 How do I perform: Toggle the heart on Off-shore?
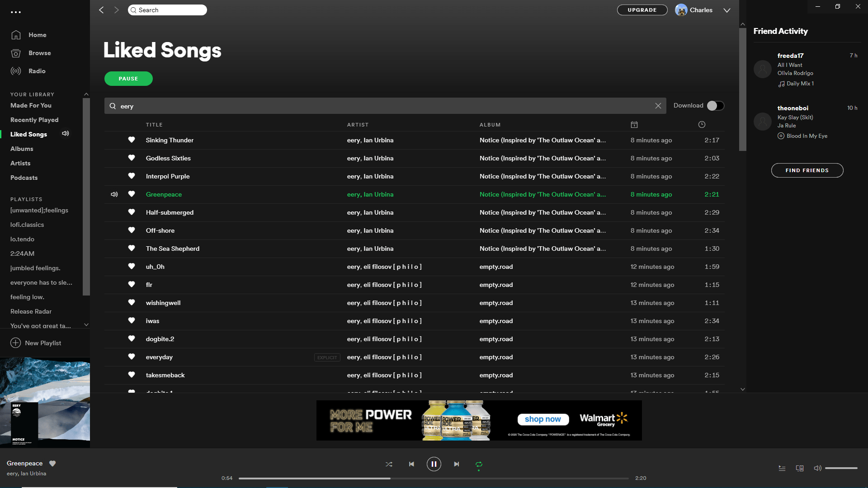pos(132,230)
